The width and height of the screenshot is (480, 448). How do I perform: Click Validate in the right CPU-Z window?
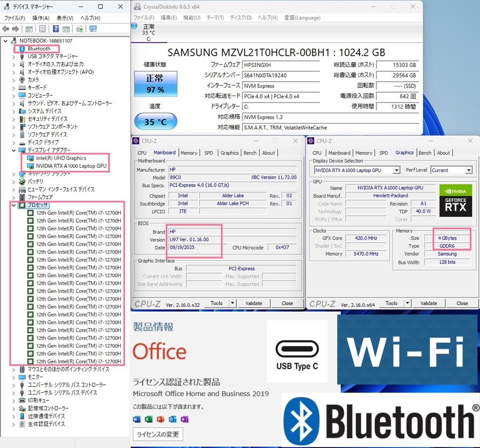click(x=428, y=303)
